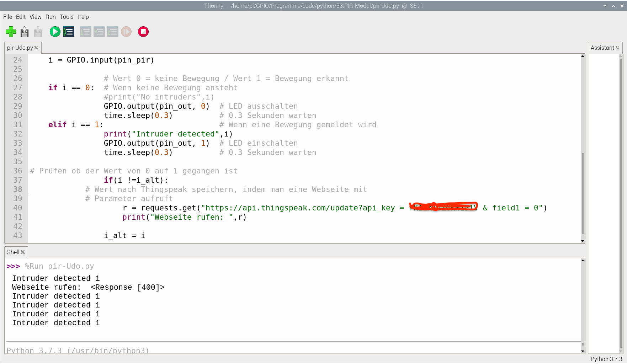Click the Resume debugging icon

coord(126,32)
